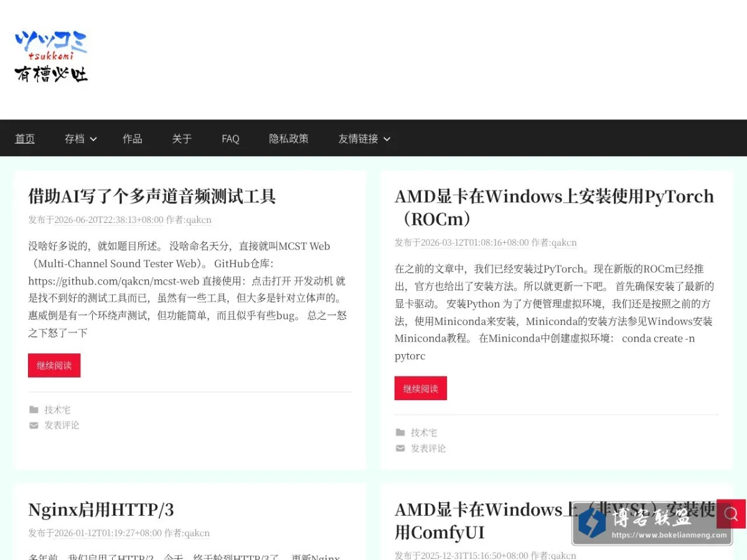
Task: Click author qakcn on the PyTorch（ROCm） post
Action: [563, 243]
